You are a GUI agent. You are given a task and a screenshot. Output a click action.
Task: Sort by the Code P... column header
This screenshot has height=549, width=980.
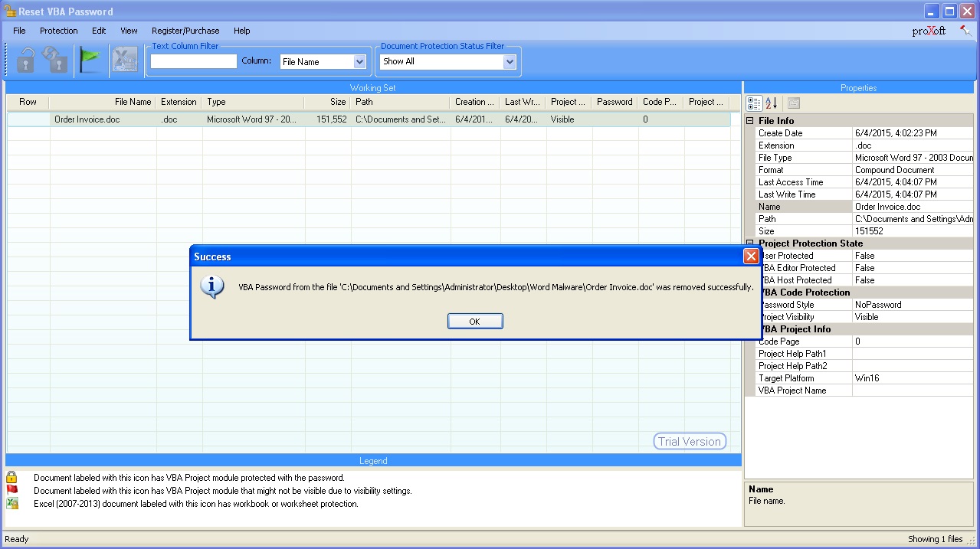point(660,102)
